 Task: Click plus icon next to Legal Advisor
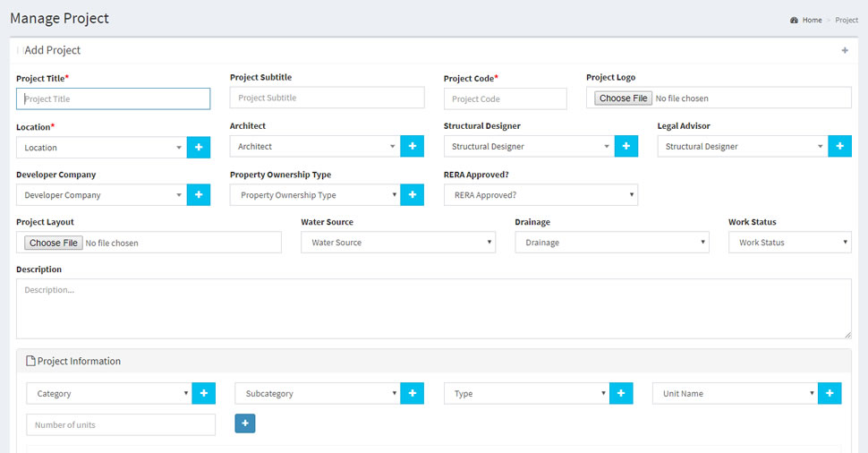(839, 146)
